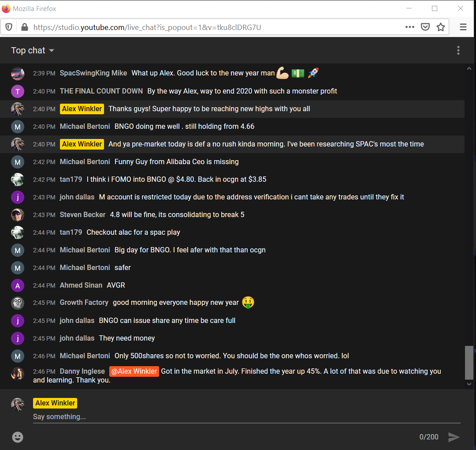Screen dimensions: 476x450
Task: Click the send message arrow
Action: coord(454,437)
